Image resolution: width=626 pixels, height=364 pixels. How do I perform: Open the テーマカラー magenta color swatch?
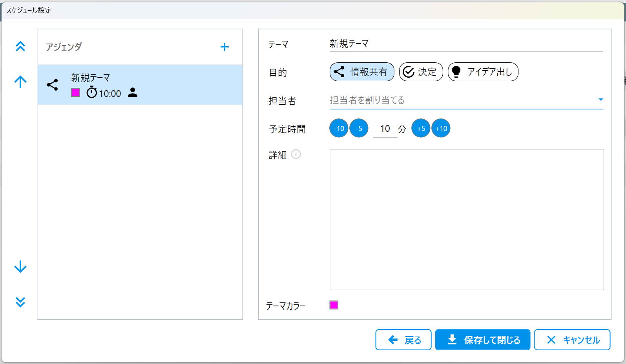(x=334, y=305)
